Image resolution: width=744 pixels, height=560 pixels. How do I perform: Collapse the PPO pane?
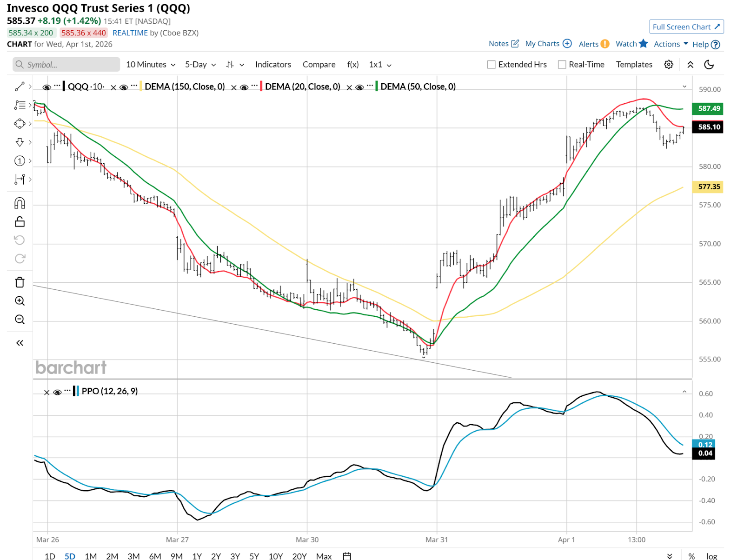click(x=684, y=392)
